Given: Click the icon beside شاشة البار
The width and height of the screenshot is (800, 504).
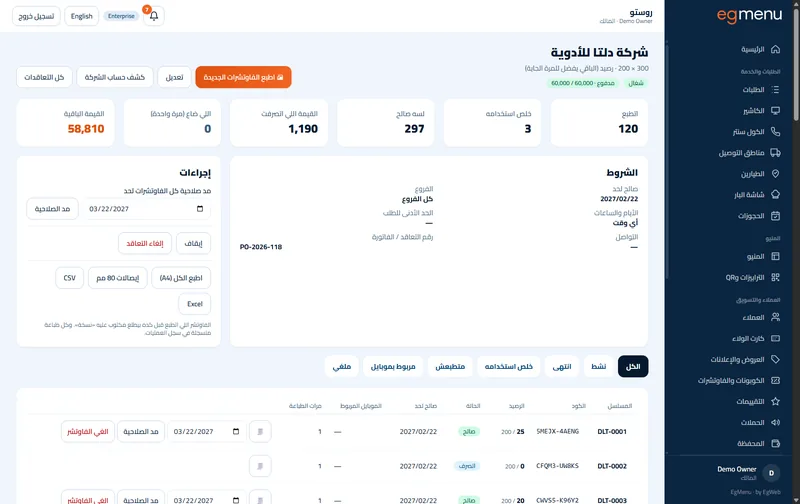Looking at the screenshot, I should coord(776,194).
